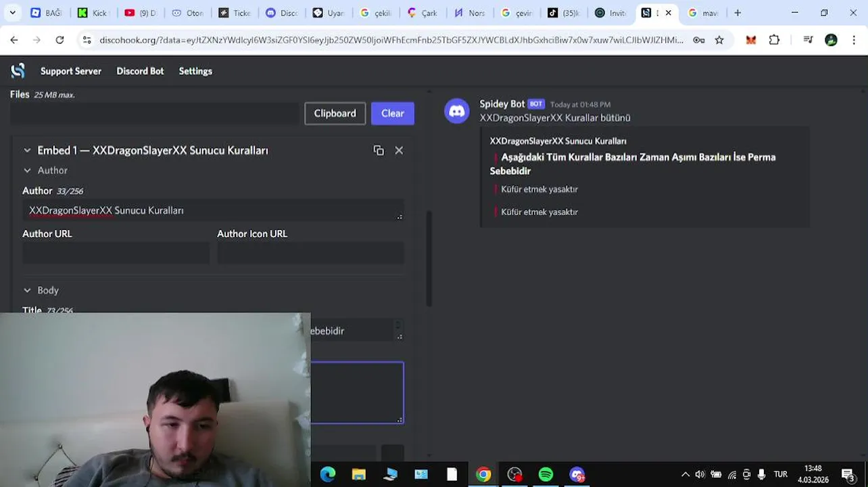Click the clock showing 13:48
The width and height of the screenshot is (868, 487).
[x=813, y=469]
